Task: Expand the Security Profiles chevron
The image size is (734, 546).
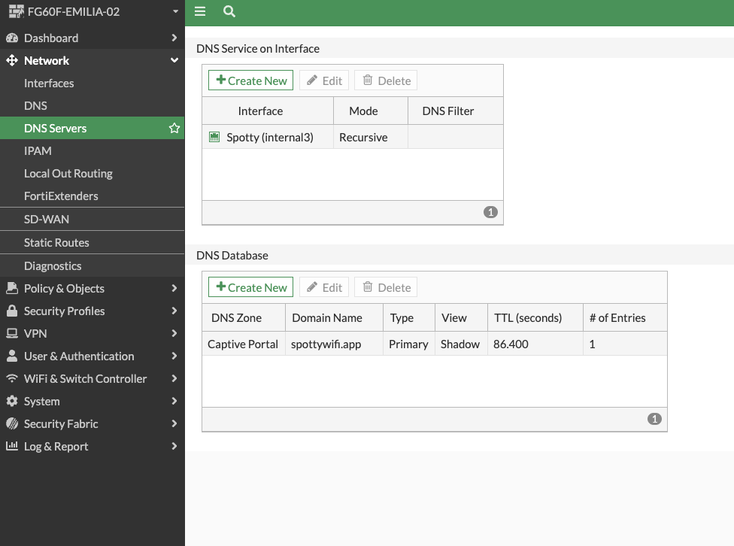Action: pyautogui.click(x=174, y=310)
